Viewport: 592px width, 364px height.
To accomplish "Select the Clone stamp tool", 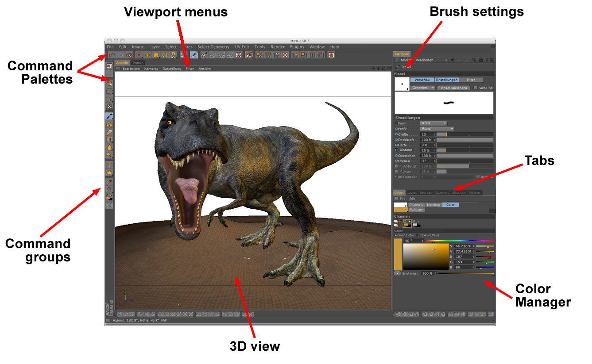I will [109, 124].
